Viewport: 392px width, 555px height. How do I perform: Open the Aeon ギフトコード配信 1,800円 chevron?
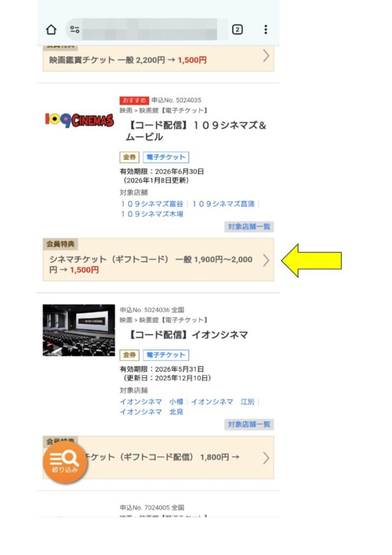coord(266,458)
